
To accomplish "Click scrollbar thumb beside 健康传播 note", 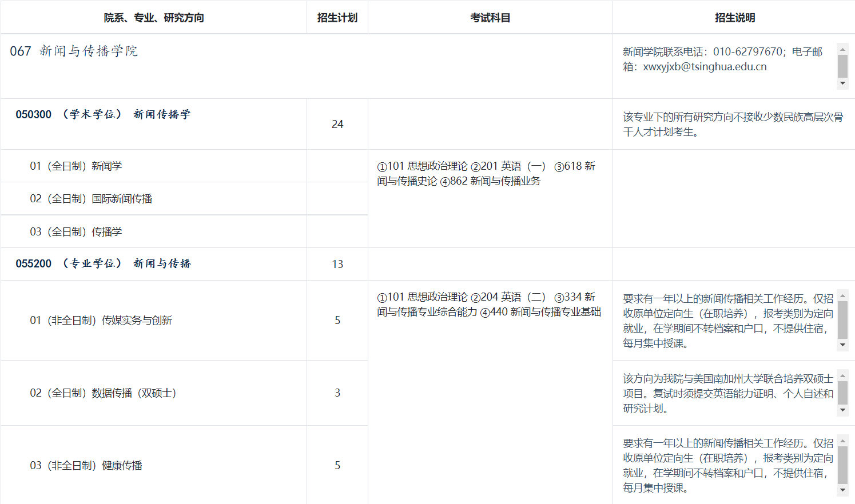I will (842, 465).
